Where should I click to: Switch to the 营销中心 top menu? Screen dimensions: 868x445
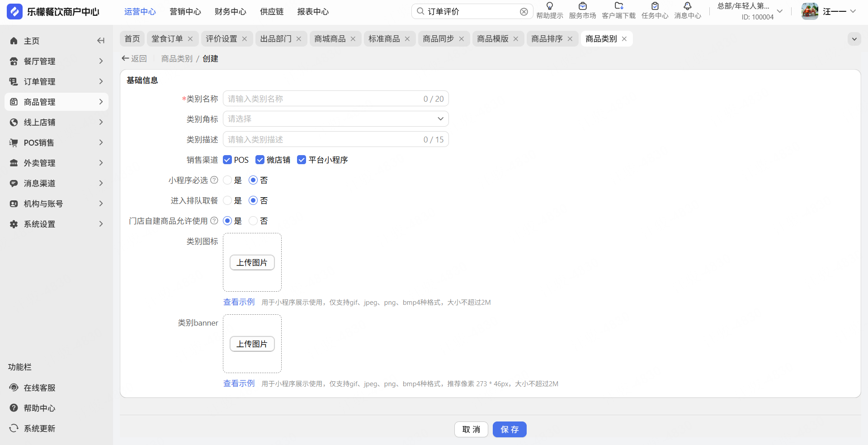(x=185, y=12)
